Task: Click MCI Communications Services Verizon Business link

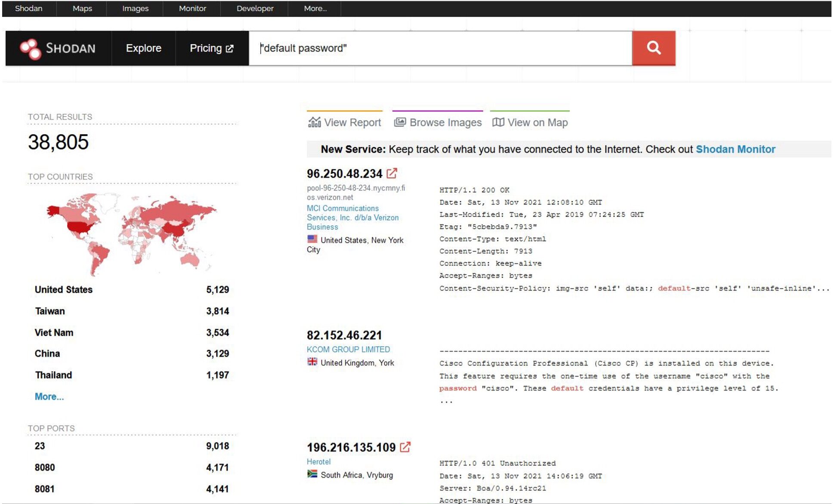Action: [x=353, y=218]
